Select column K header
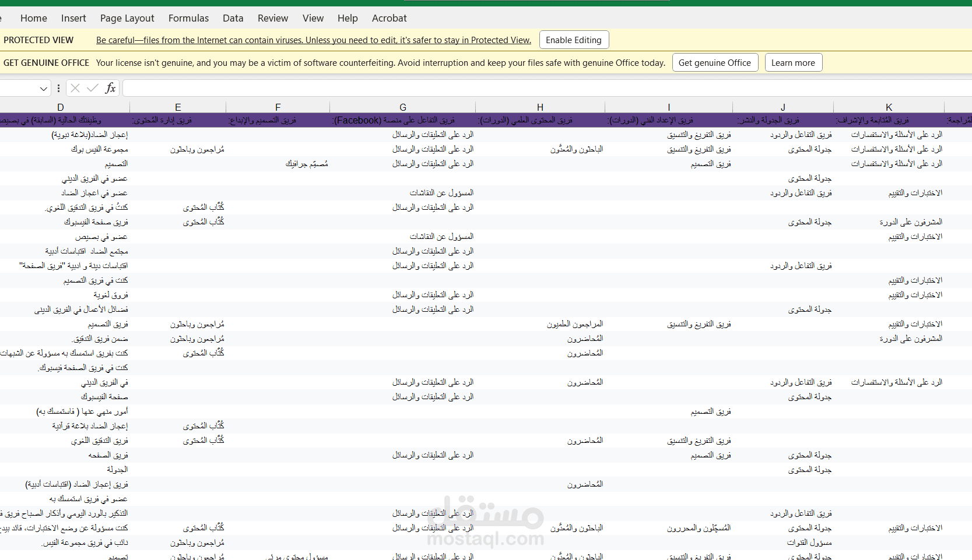This screenshot has height=560, width=972. (x=889, y=107)
